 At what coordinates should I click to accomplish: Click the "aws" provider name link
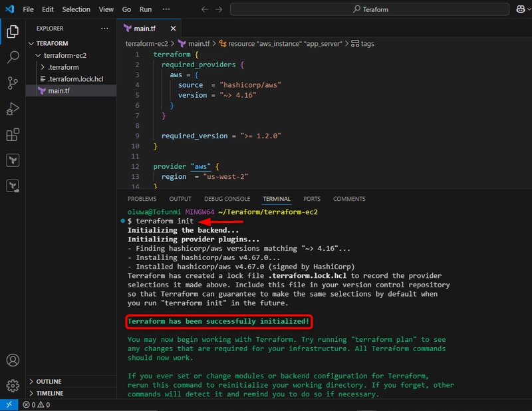pyautogui.click(x=201, y=167)
